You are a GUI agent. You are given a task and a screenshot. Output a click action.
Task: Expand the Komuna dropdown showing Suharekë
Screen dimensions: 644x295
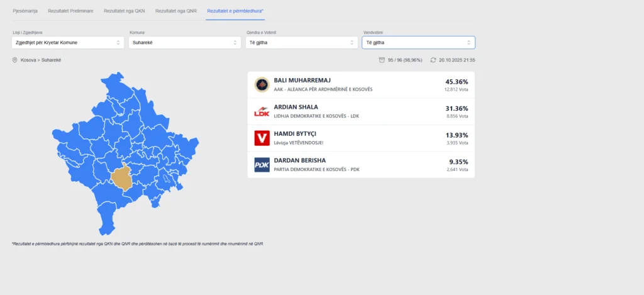184,43
